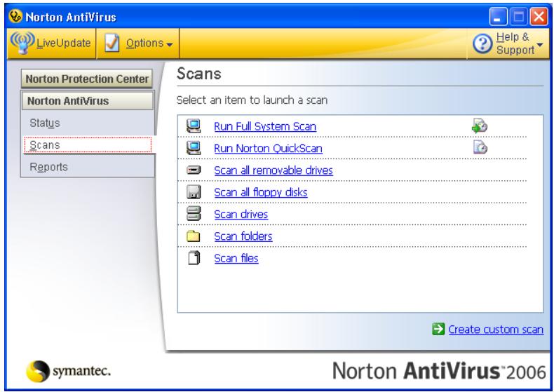Click Scan all removable drives link
Screen dimensions: 554x392
pyautogui.click(x=273, y=170)
